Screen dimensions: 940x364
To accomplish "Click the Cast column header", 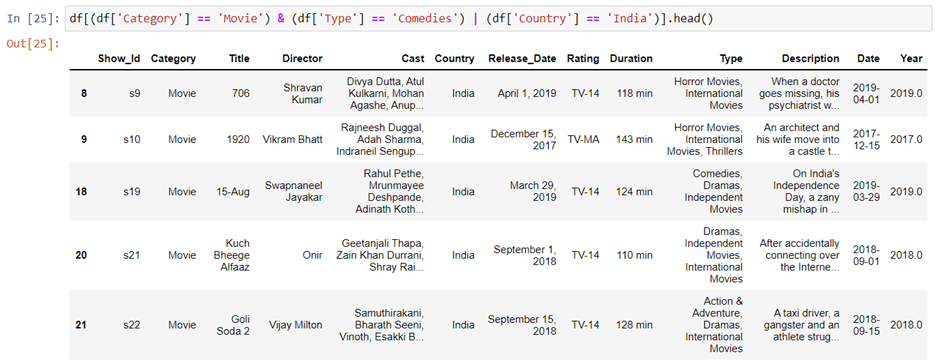I will tap(413, 59).
